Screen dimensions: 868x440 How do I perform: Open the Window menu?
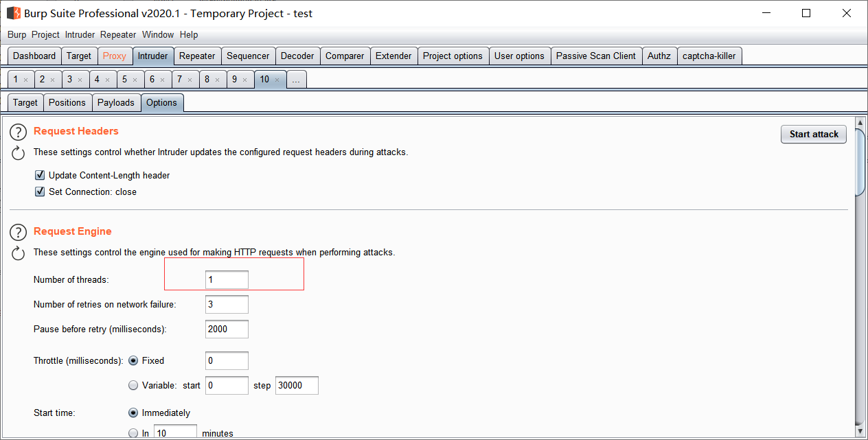tap(158, 34)
